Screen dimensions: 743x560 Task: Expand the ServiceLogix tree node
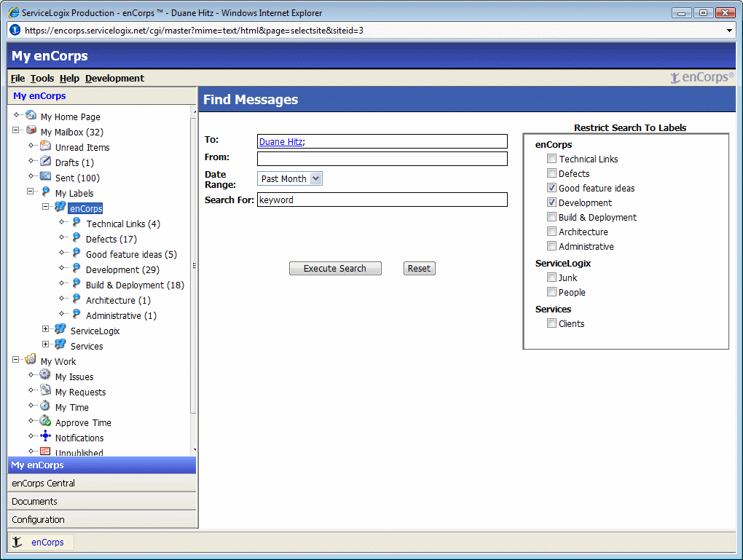[x=45, y=329]
